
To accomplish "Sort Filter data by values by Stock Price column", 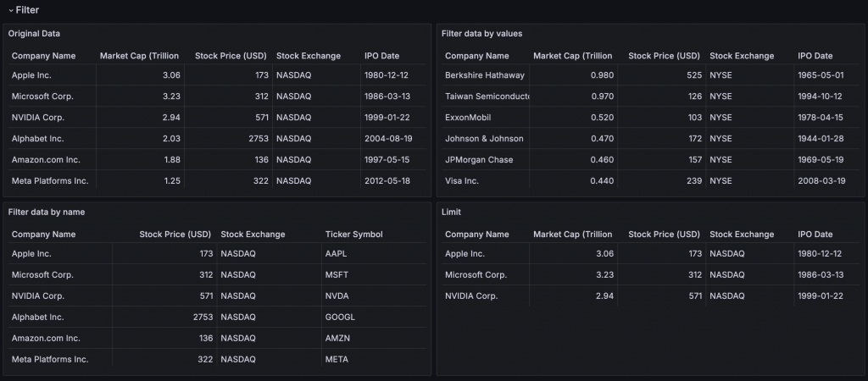I will tap(665, 56).
